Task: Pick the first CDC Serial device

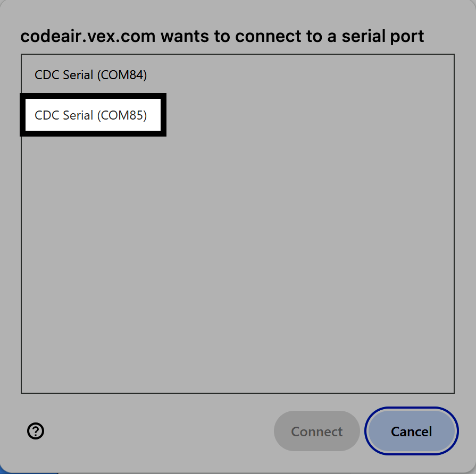Action: pos(90,75)
